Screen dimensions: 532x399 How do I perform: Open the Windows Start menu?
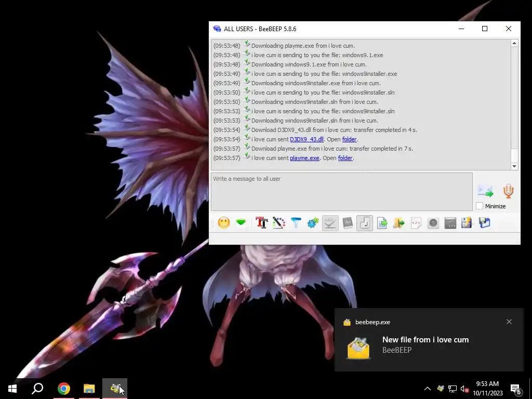(x=12, y=389)
